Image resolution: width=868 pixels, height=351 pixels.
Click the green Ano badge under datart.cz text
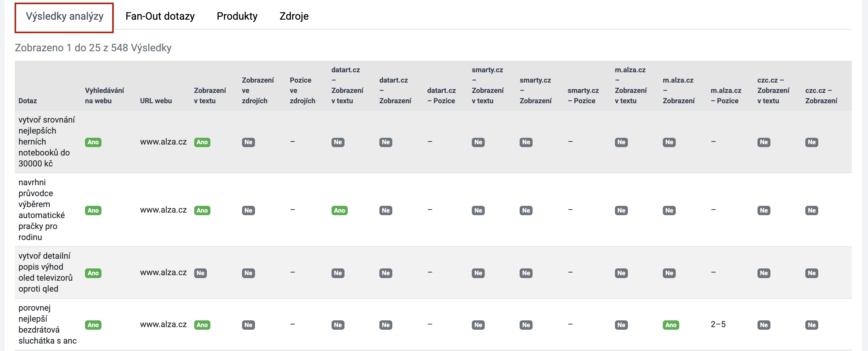(339, 210)
